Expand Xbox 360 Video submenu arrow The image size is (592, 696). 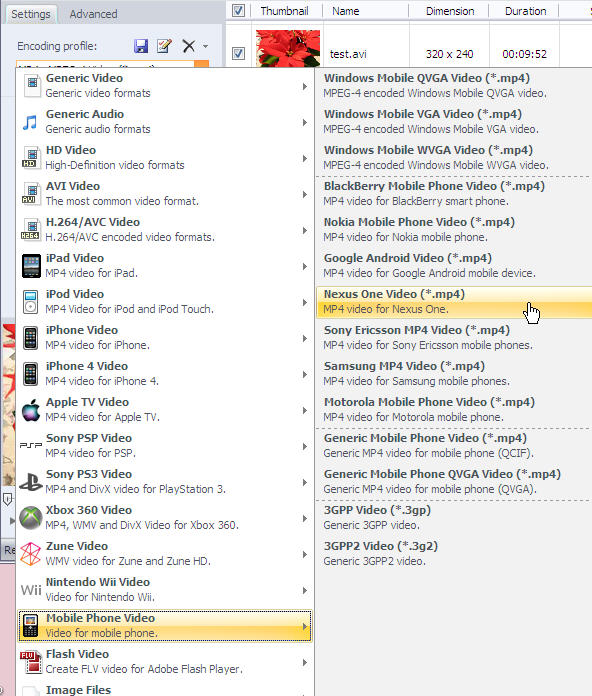tap(304, 518)
